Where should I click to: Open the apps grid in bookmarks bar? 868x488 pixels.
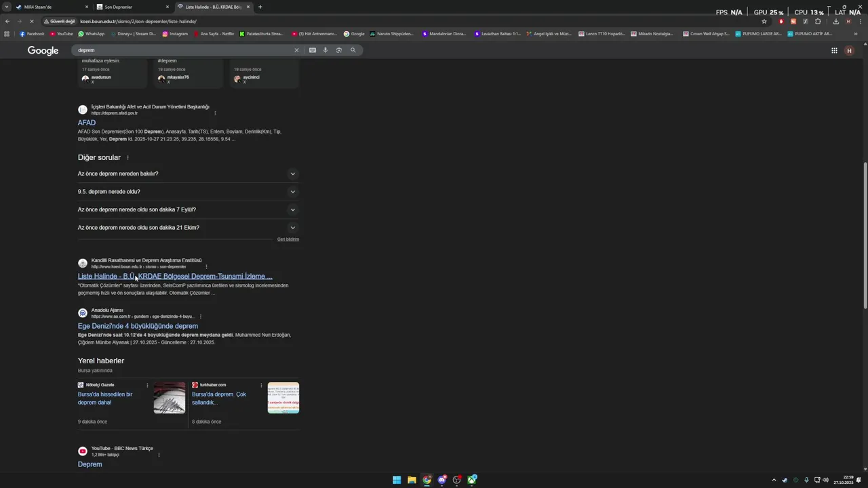pos(7,33)
